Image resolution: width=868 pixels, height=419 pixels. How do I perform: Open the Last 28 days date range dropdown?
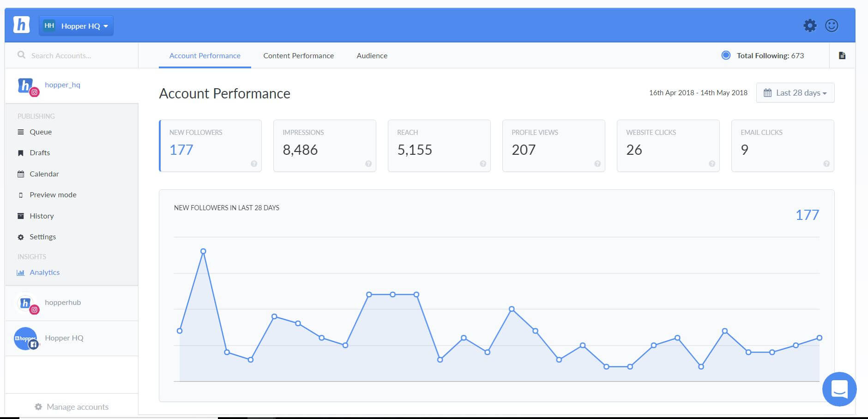click(x=795, y=92)
